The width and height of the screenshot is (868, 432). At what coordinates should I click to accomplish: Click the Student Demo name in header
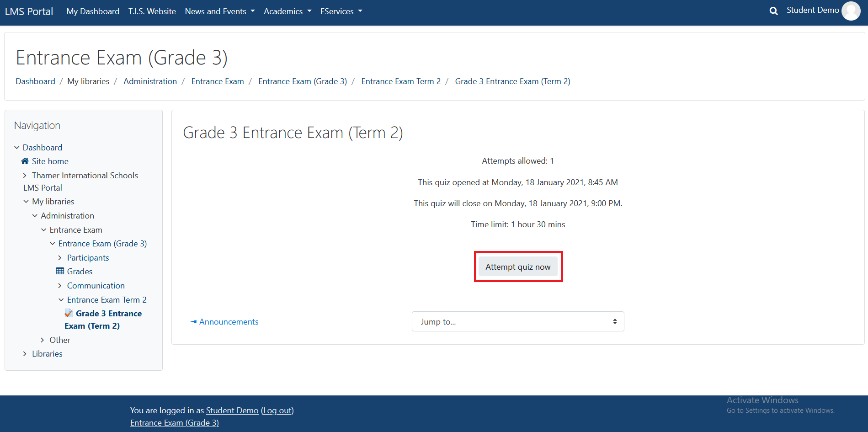coord(812,10)
